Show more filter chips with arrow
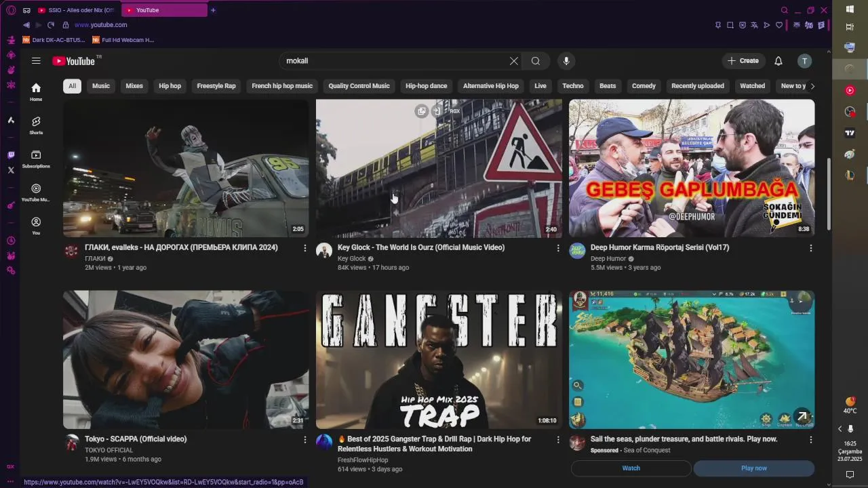The height and width of the screenshot is (488, 868). [x=812, y=86]
